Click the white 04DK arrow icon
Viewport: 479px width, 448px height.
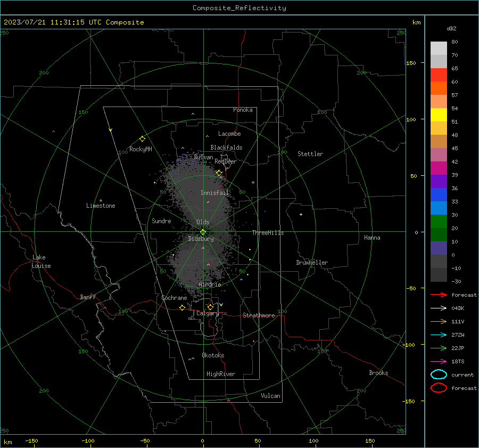point(439,308)
